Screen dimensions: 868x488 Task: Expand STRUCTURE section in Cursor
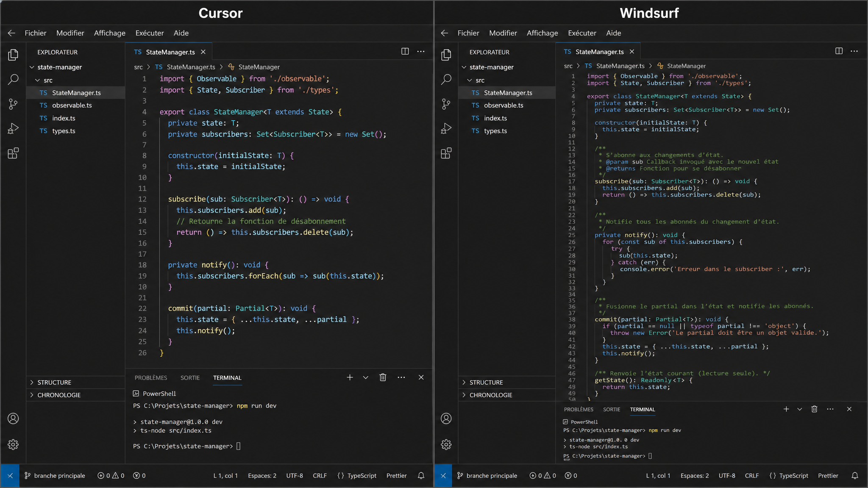click(x=31, y=382)
